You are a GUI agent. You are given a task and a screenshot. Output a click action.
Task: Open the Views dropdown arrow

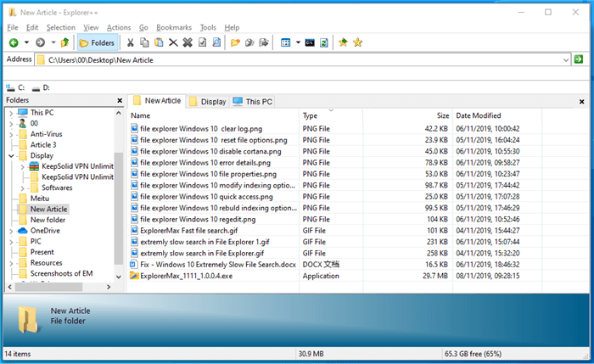[298, 42]
